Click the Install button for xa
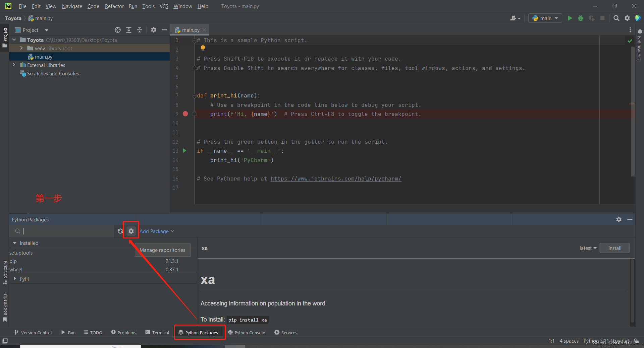Viewport: 644px width, 348px height. [x=614, y=248]
